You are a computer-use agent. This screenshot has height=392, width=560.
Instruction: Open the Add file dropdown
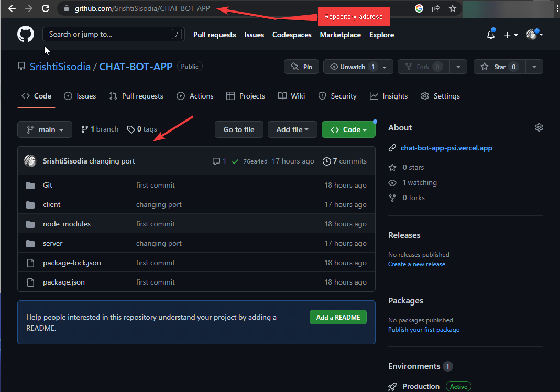(292, 130)
